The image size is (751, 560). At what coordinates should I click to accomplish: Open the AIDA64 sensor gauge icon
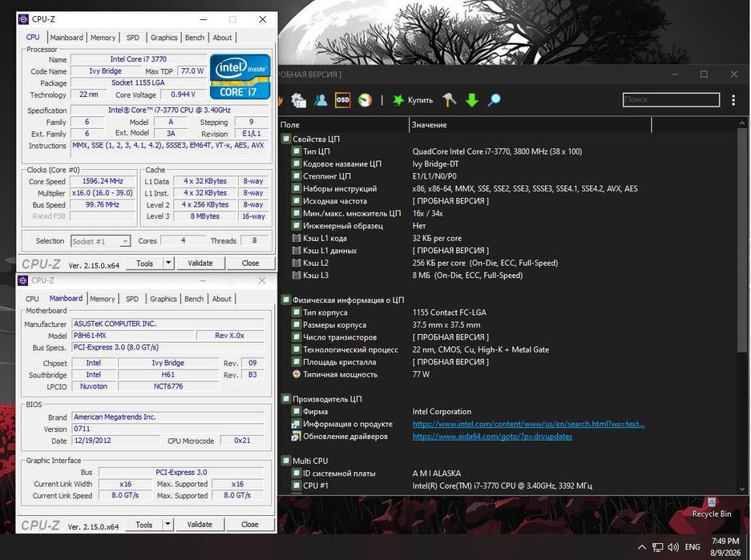pos(365,100)
